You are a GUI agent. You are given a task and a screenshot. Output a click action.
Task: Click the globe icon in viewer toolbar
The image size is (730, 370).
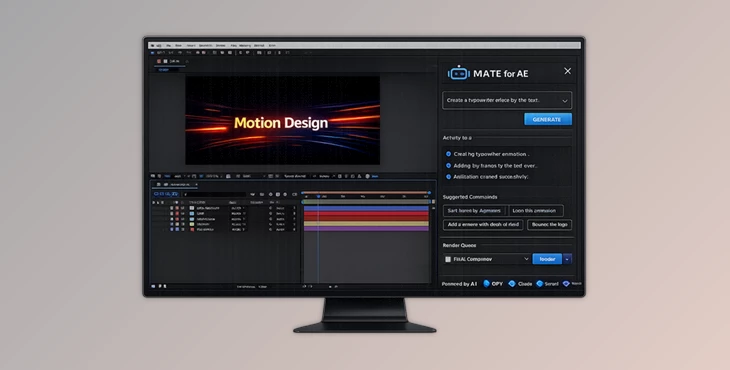tap(367, 176)
